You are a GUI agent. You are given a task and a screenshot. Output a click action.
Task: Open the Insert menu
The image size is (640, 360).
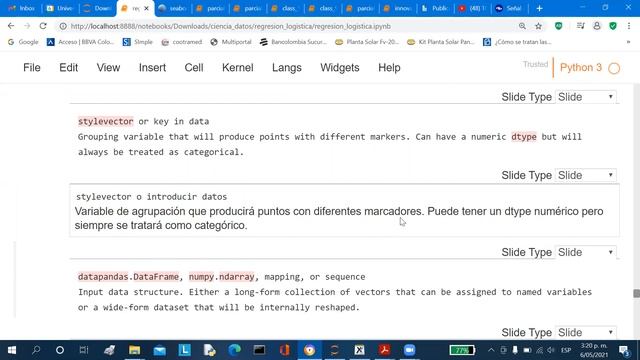152,68
